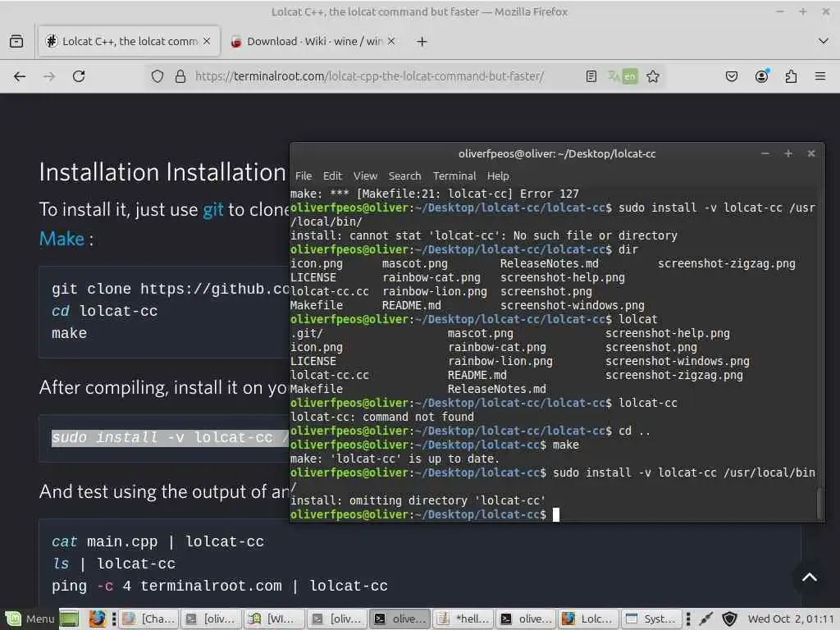Reload the current page
Image resolution: width=840 pixels, height=630 pixels.
tap(79, 76)
